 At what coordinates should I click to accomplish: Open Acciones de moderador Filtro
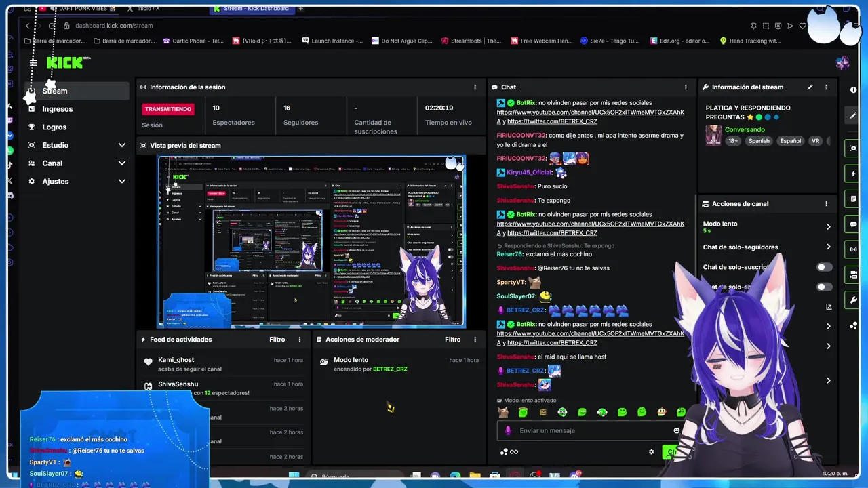(x=452, y=340)
